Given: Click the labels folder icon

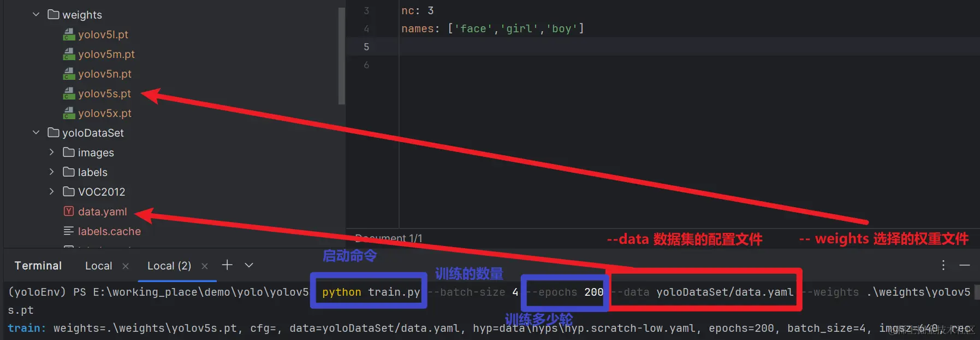Looking at the screenshot, I should tap(68, 172).
